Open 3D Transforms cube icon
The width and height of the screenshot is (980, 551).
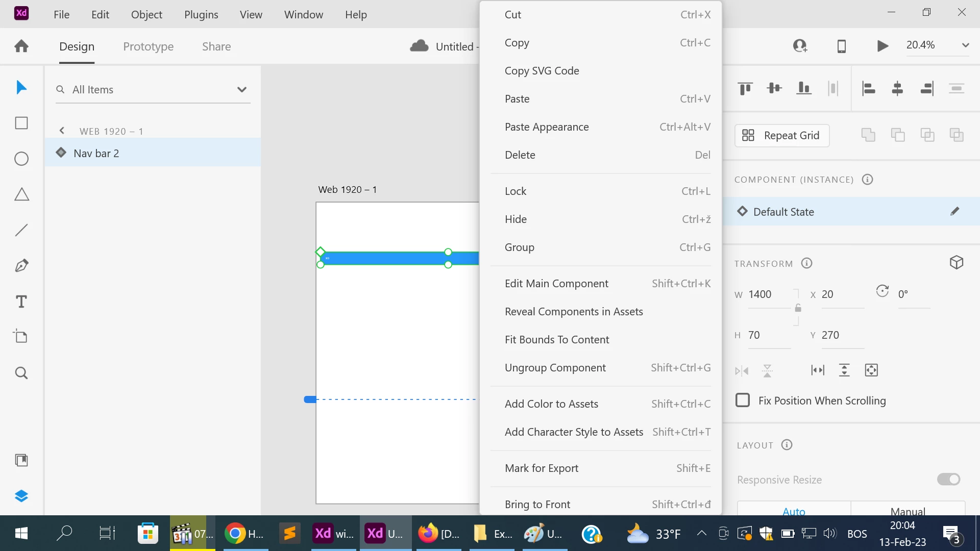tap(957, 263)
